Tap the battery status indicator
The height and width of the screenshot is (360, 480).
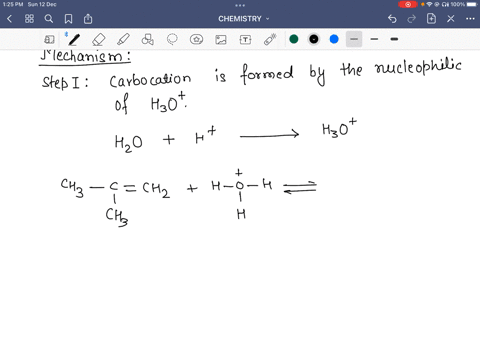point(472,4)
